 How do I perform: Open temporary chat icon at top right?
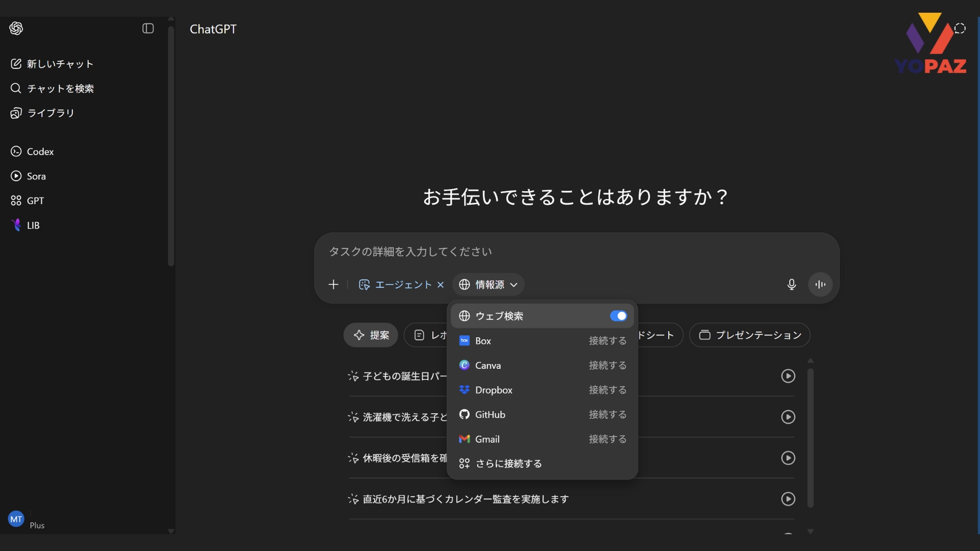[x=960, y=29]
